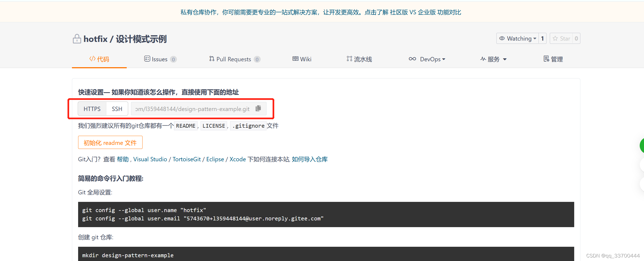This screenshot has width=644, height=261.
Task: Expand the DevOps dropdown menu
Action: click(444, 59)
